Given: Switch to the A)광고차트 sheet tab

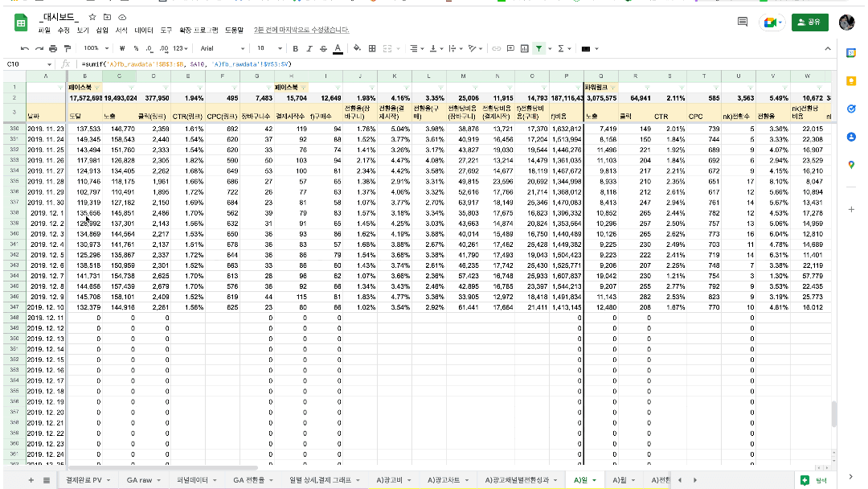Looking at the screenshot, I should [x=448, y=480].
